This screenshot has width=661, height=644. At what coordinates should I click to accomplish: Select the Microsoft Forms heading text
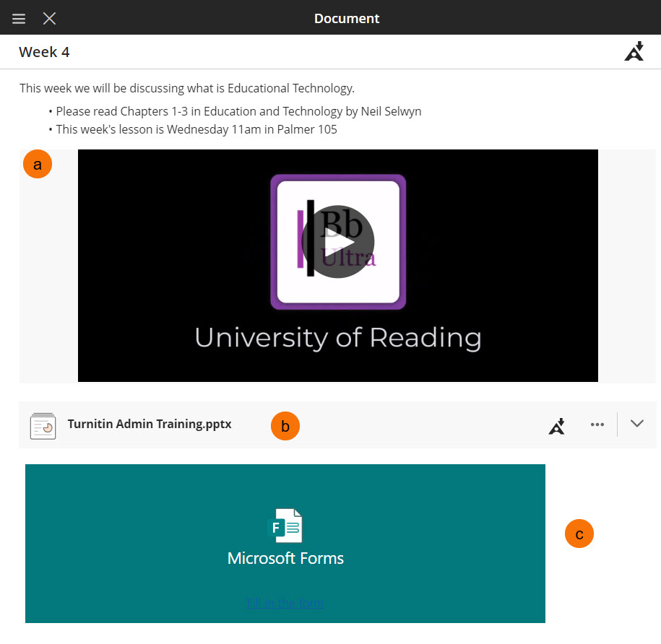(285, 558)
